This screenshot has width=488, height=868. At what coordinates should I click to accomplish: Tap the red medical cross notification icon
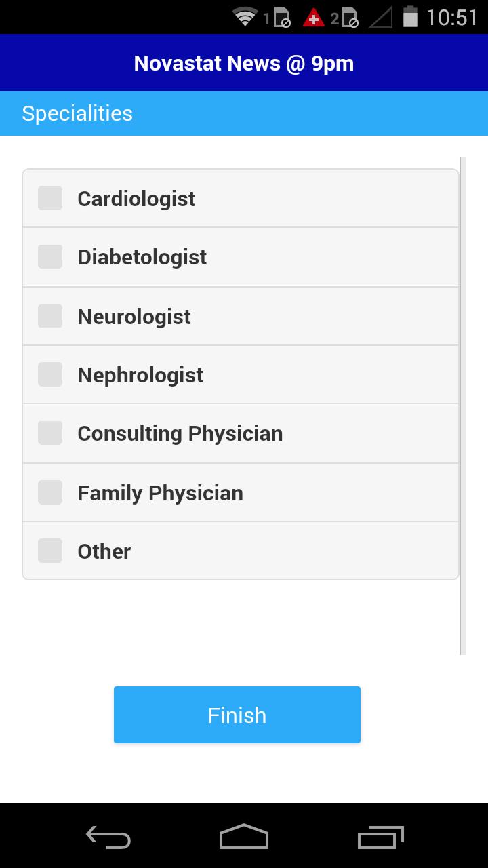[x=313, y=18]
